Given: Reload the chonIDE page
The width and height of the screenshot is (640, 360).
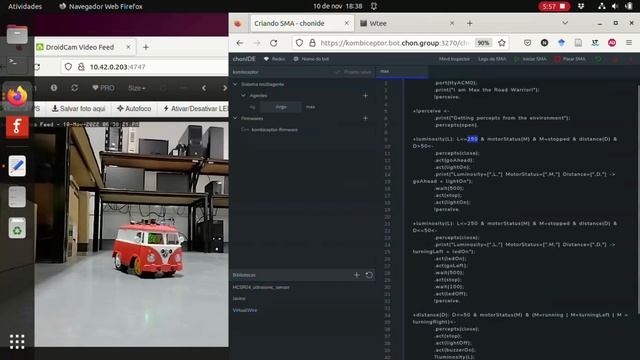Looking at the screenshot, I should coord(274,43).
